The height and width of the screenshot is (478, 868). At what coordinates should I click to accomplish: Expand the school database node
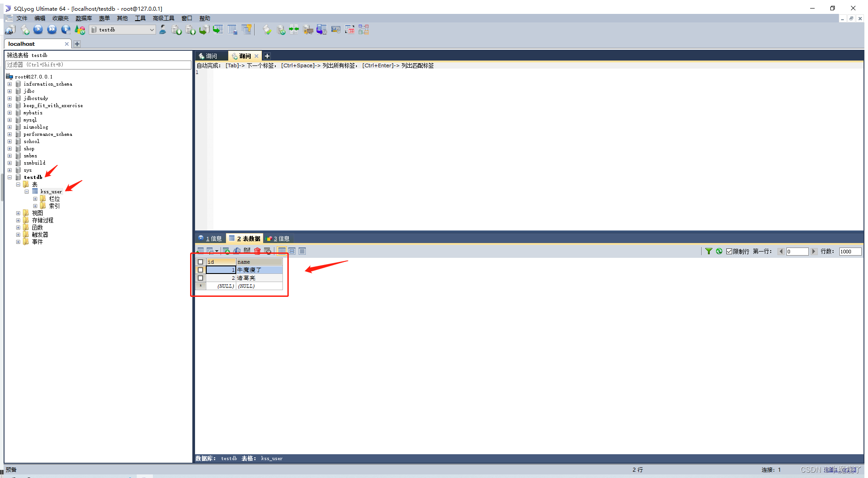coord(9,141)
